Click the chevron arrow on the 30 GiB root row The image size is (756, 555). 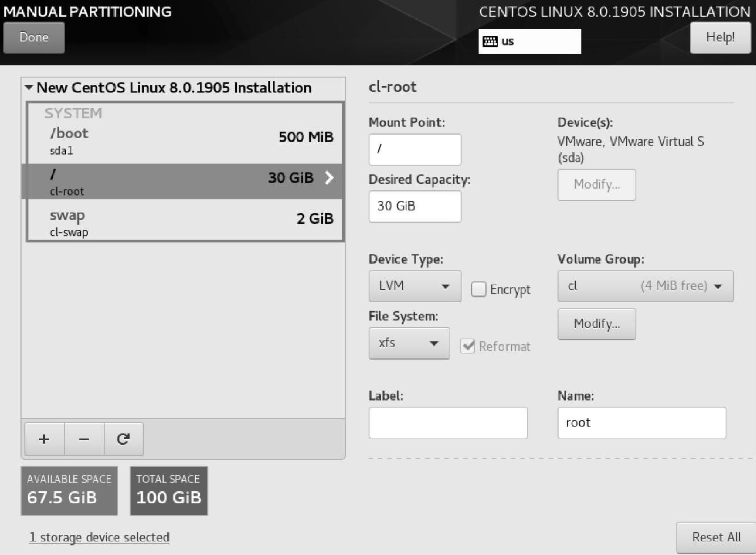(x=329, y=178)
